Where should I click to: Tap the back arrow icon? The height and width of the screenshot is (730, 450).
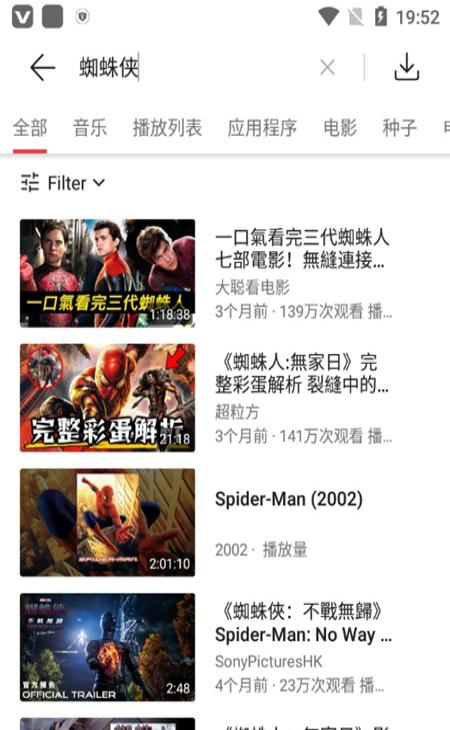[42, 68]
